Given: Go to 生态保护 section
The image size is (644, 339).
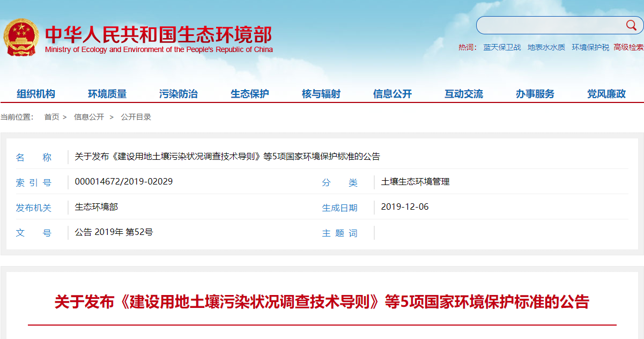Looking at the screenshot, I should [250, 94].
